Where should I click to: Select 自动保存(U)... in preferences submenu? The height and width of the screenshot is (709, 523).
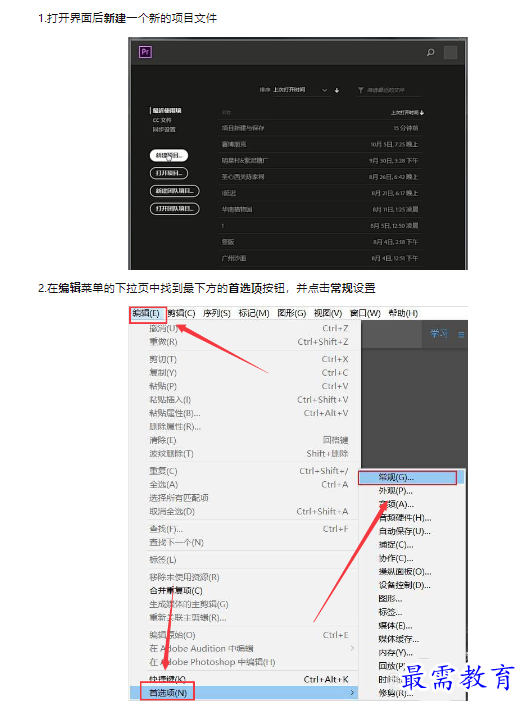click(411, 531)
